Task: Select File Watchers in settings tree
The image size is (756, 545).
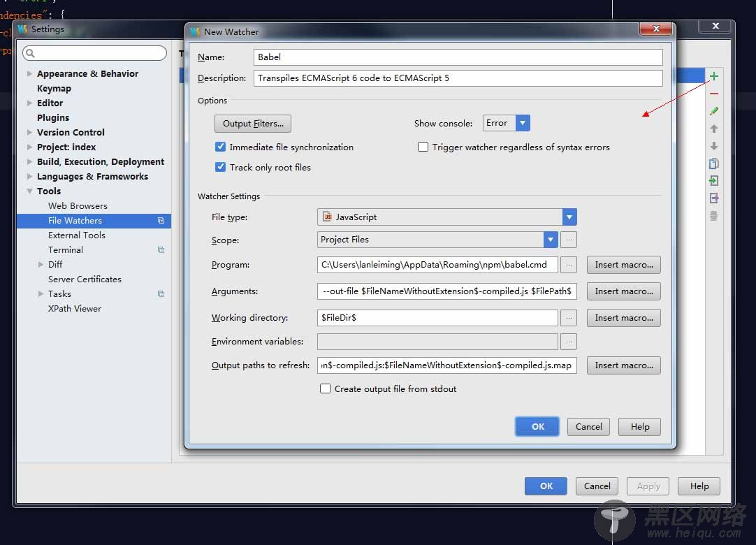Action: pyautogui.click(x=94, y=220)
